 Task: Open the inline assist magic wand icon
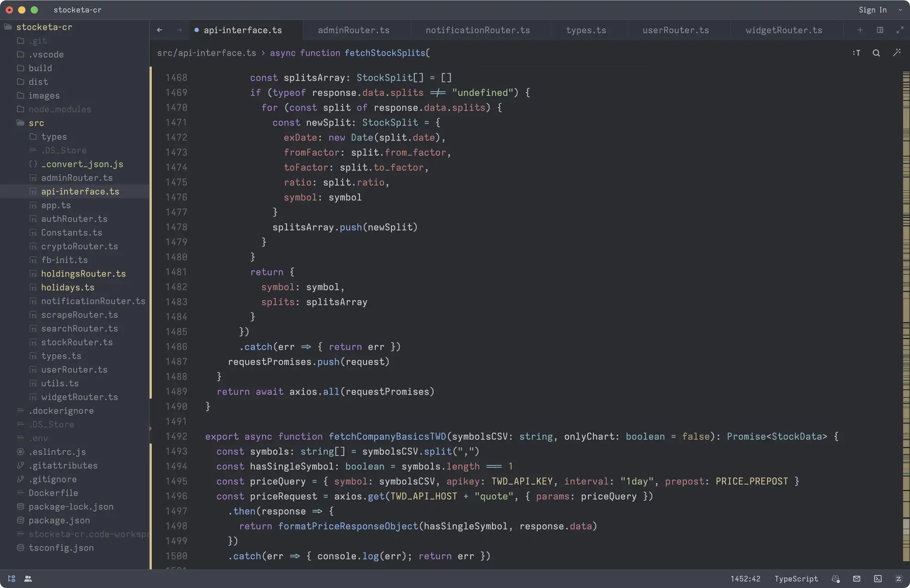pos(896,53)
